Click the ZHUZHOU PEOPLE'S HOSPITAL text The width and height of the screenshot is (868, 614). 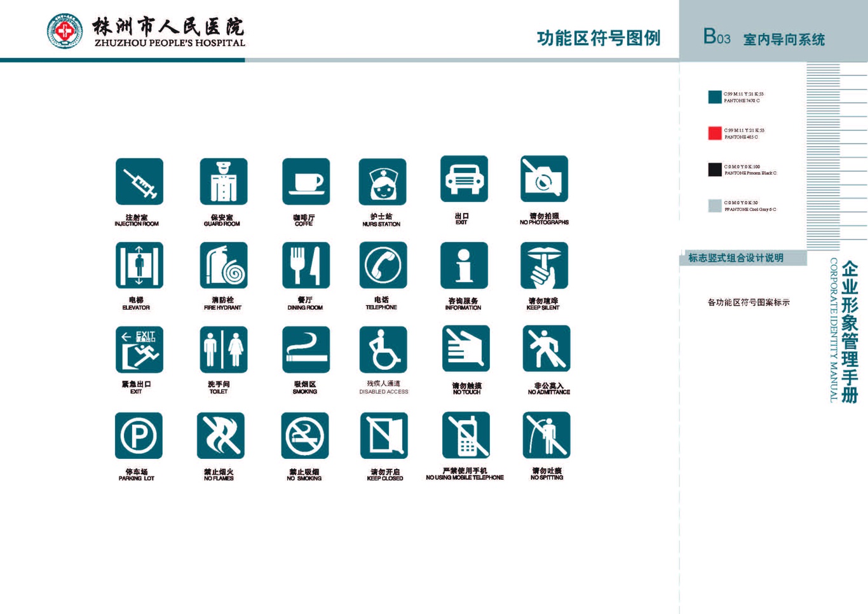(170, 43)
